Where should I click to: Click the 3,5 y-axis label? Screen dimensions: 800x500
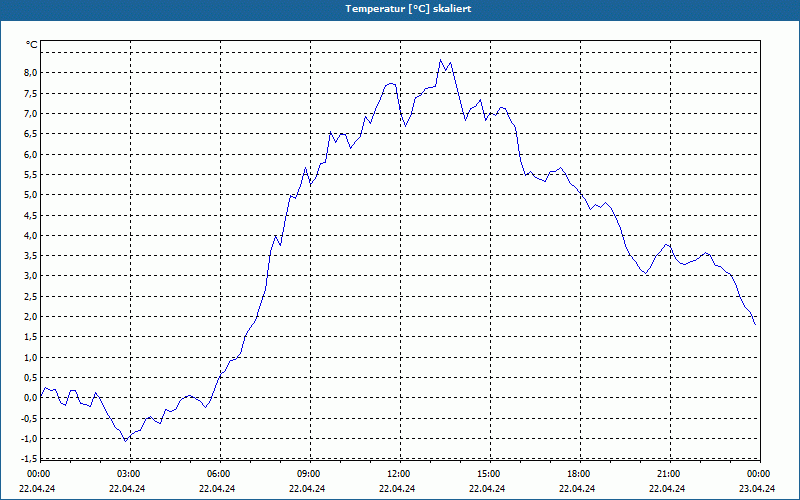pos(31,256)
